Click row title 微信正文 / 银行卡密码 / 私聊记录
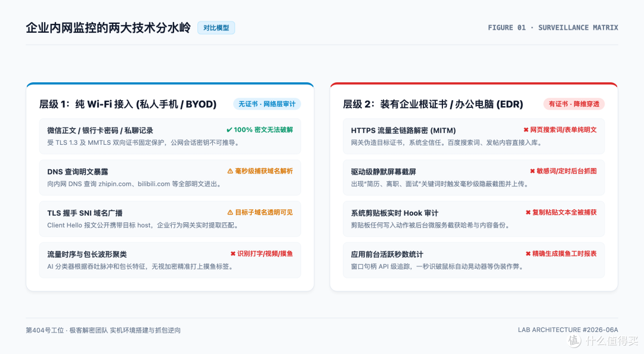The width and height of the screenshot is (644, 354). click(x=100, y=131)
